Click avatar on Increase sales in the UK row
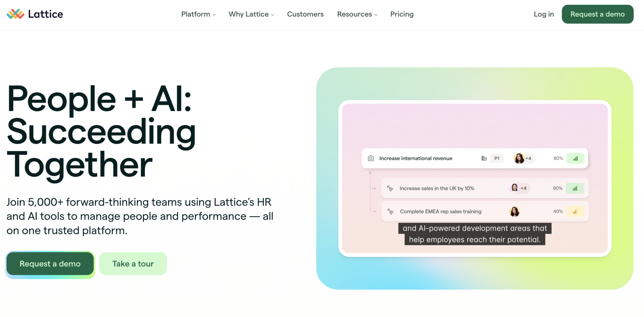644x317 pixels. 514,188
